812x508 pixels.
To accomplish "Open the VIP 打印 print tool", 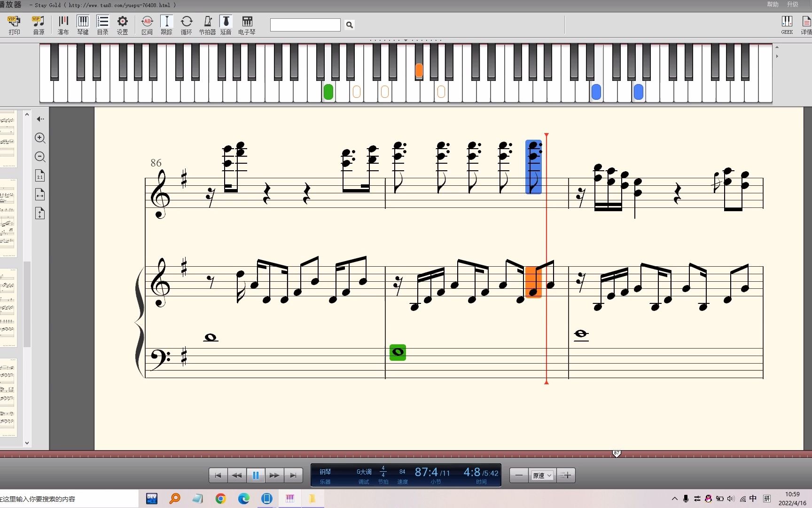I will click(14, 25).
